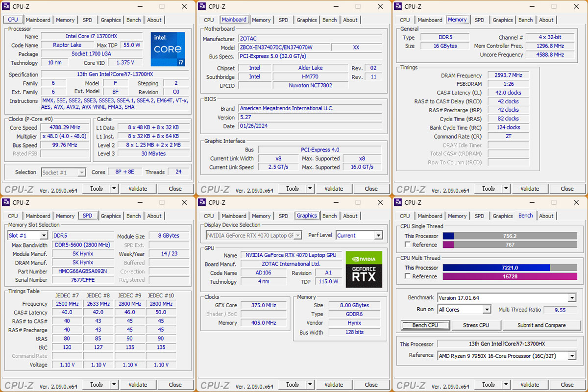Enable the Multi Thread Reference checkbox
Image resolution: width=588 pixels, height=392 pixels.
(408, 276)
